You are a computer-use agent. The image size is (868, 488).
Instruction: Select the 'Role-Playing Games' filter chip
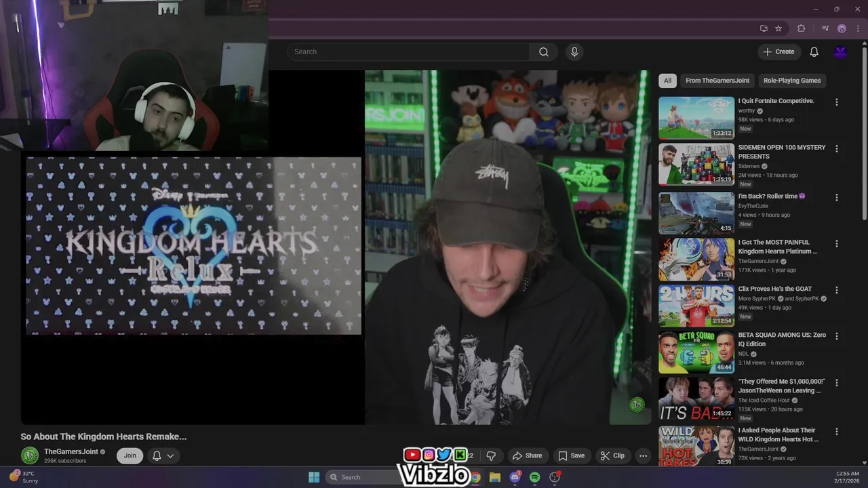point(792,80)
